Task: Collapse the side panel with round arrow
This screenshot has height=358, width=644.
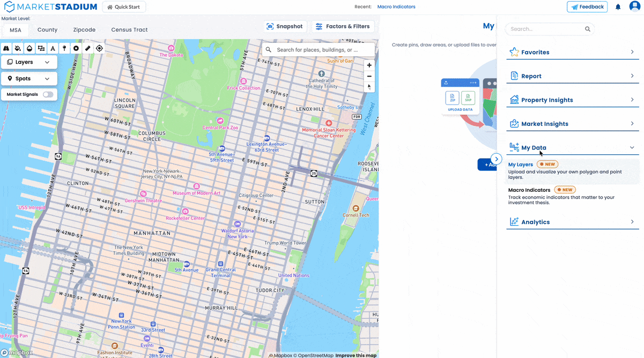Action: pyautogui.click(x=497, y=159)
